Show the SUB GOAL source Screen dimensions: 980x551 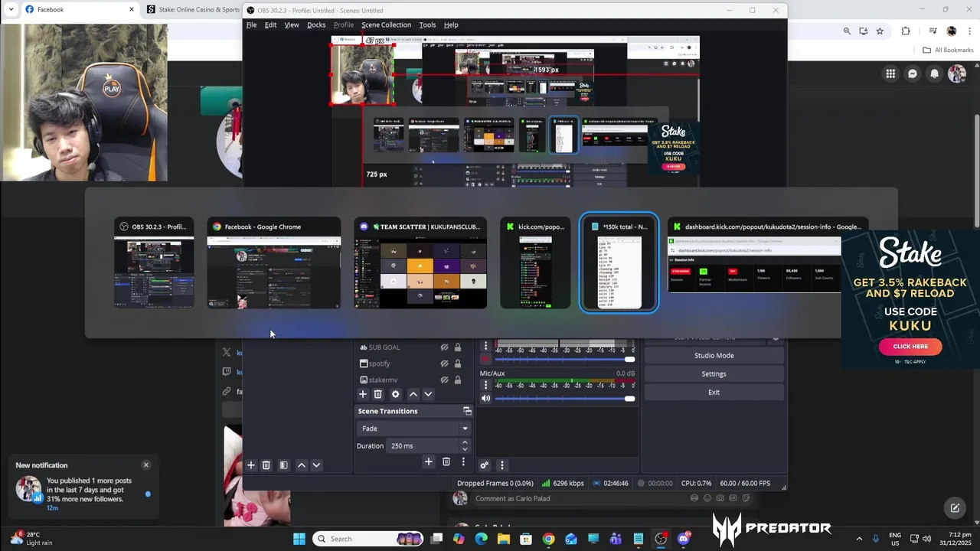point(444,347)
